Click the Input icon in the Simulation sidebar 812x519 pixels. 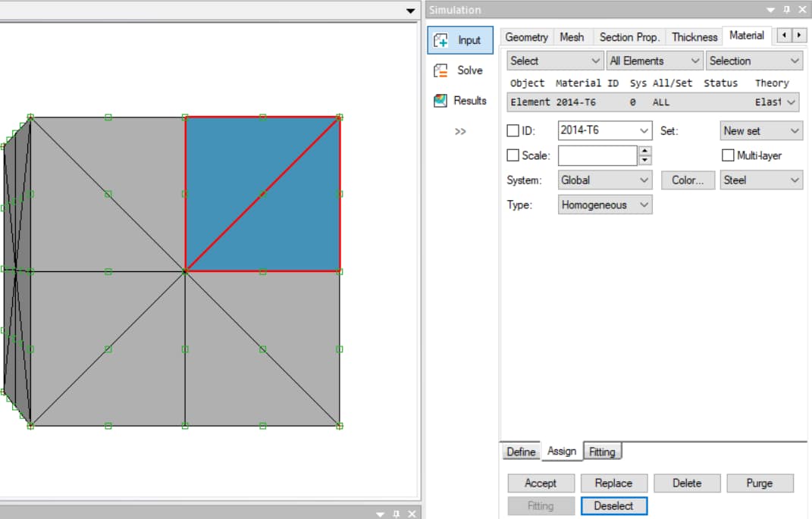(441, 40)
